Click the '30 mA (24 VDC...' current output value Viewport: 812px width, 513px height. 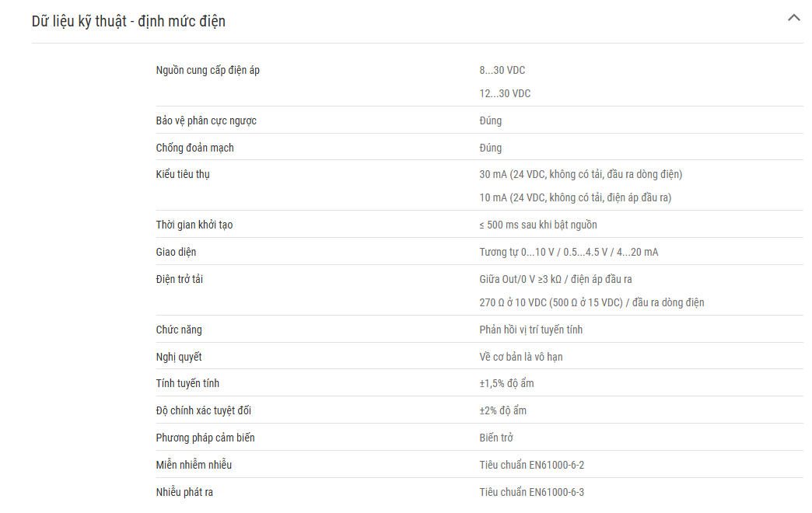pos(580,174)
